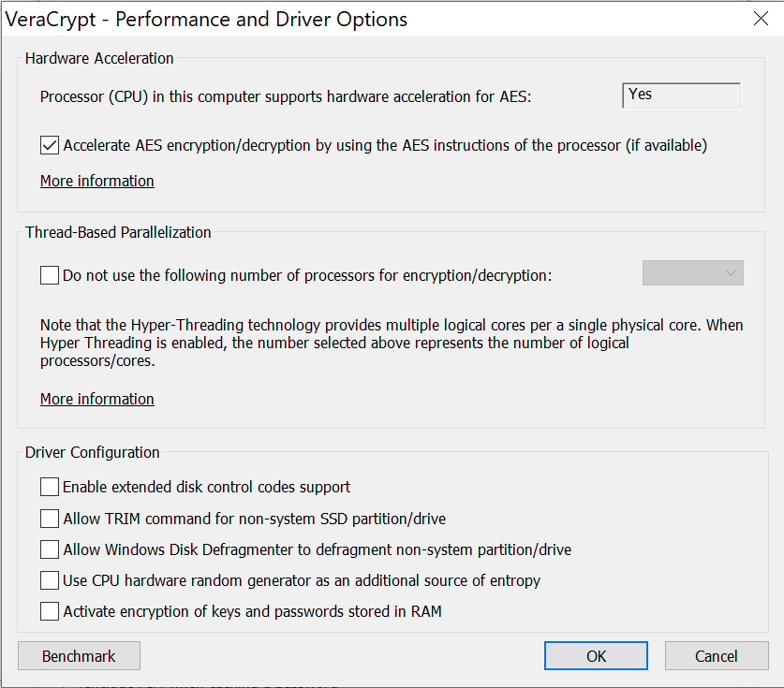This screenshot has width=784, height=688.
Task: Enable extended disk control codes support
Action: pos(50,487)
